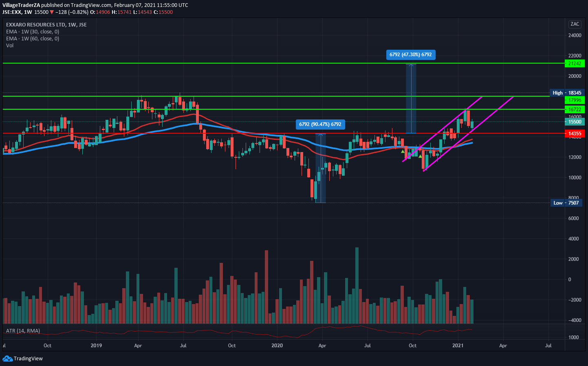The width and height of the screenshot is (588, 366).
Task: Click the Exxaro Resources Ltd chart title
Action: [x=46, y=25]
